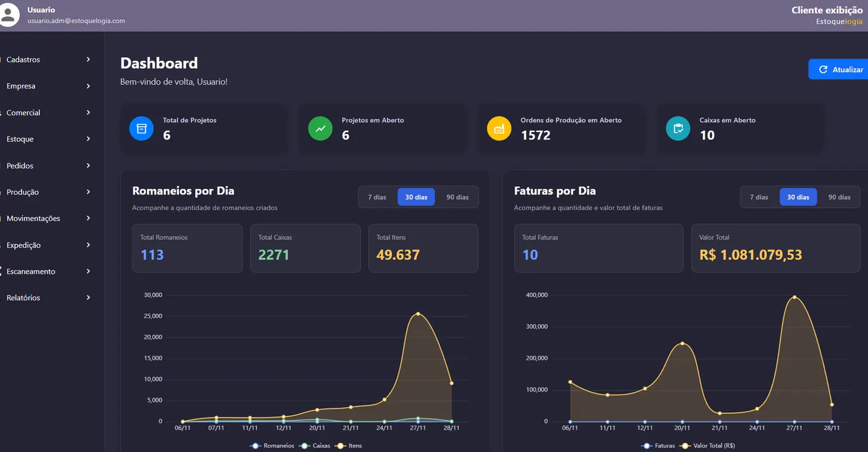Click the green Projetos em Aberto icon
Screen dimensions: 868x452
pyautogui.click(x=320, y=128)
